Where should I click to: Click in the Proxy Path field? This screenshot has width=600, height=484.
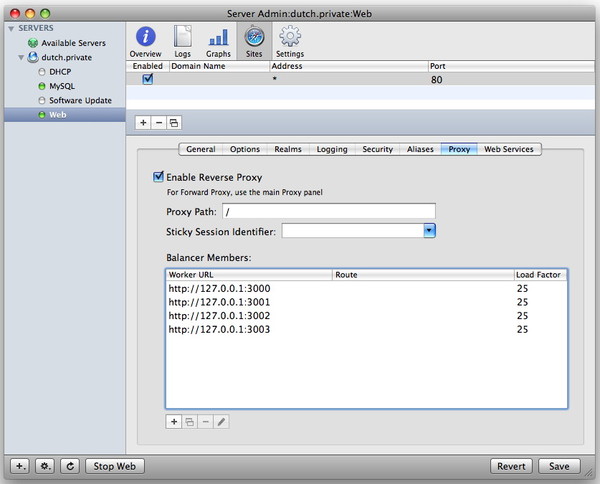pos(329,211)
